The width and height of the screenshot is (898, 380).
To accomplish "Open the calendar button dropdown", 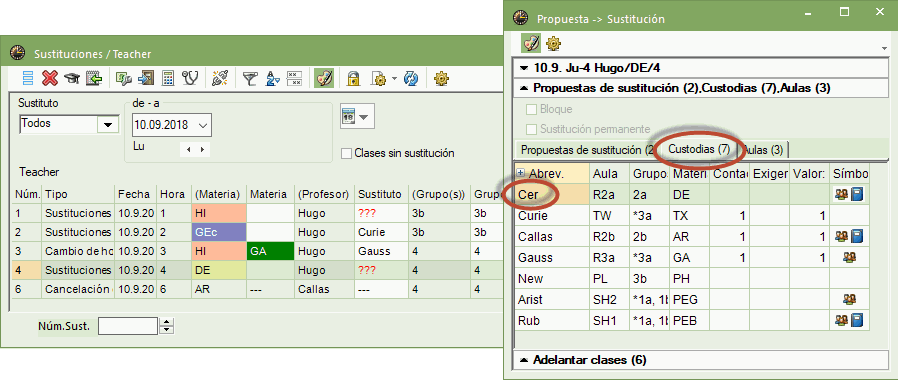I will tap(365, 116).
